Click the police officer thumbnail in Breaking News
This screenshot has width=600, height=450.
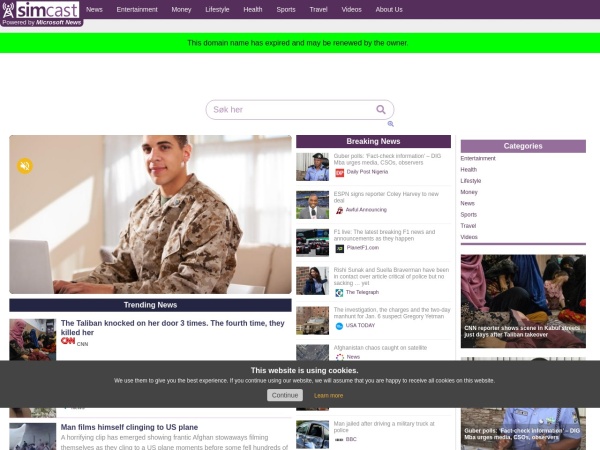tap(312, 167)
